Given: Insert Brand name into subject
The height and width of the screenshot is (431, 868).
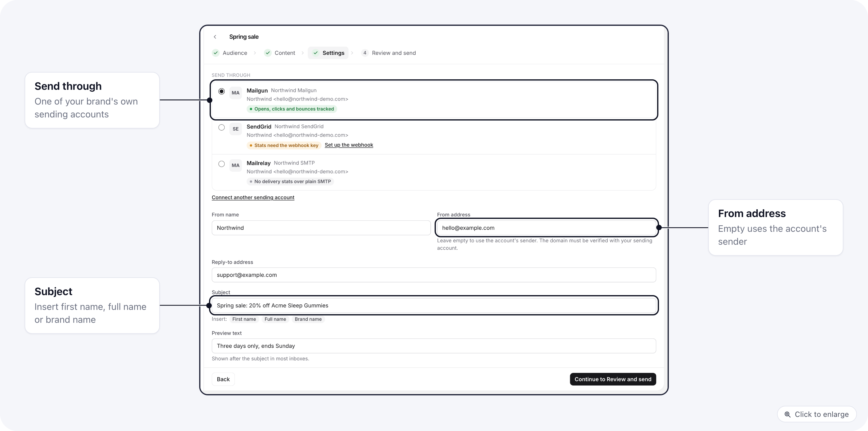Looking at the screenshot, I should (x=308, y=319).
